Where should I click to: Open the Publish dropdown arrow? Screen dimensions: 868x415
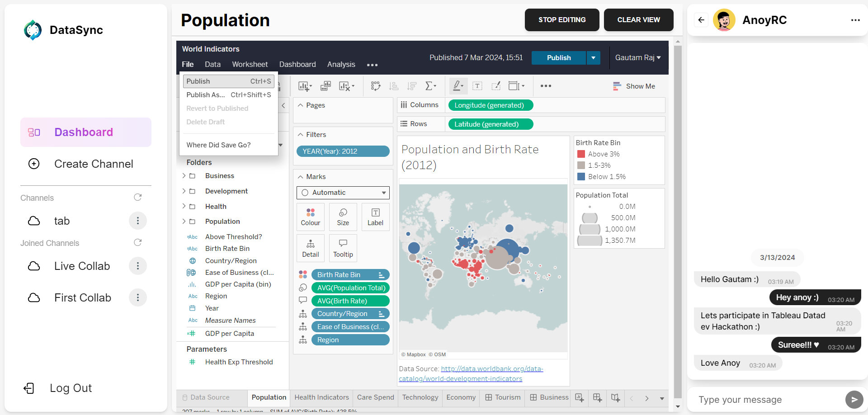pos(593,58)
